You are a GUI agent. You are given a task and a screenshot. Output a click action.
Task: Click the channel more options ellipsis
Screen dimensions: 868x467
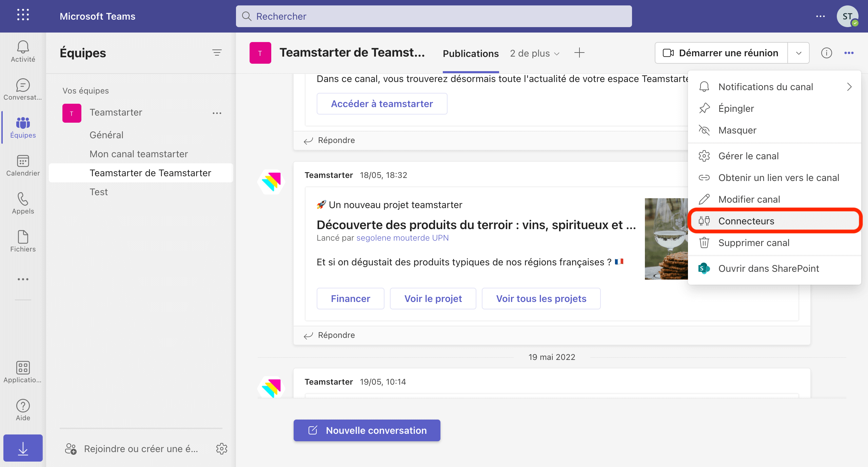(x=849, y=53)
